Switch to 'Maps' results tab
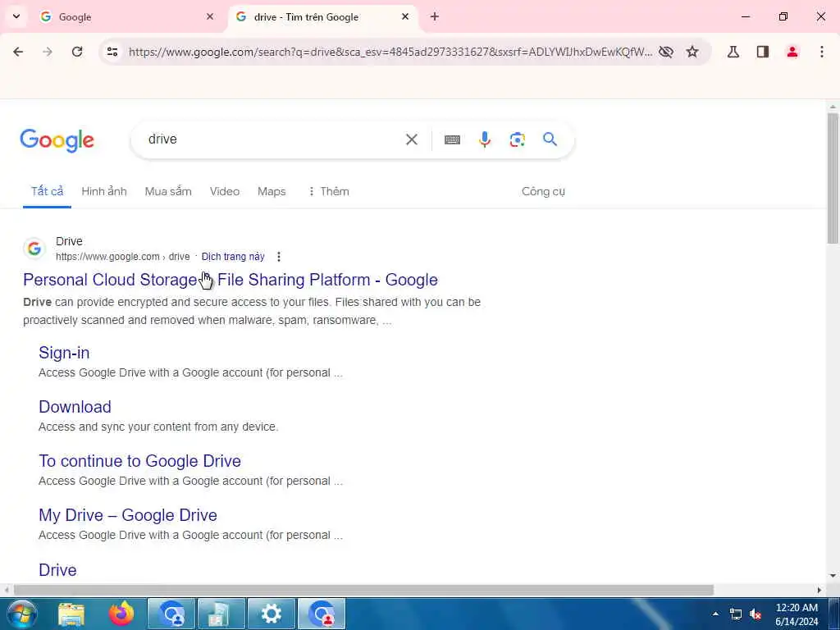 (272, 191)
